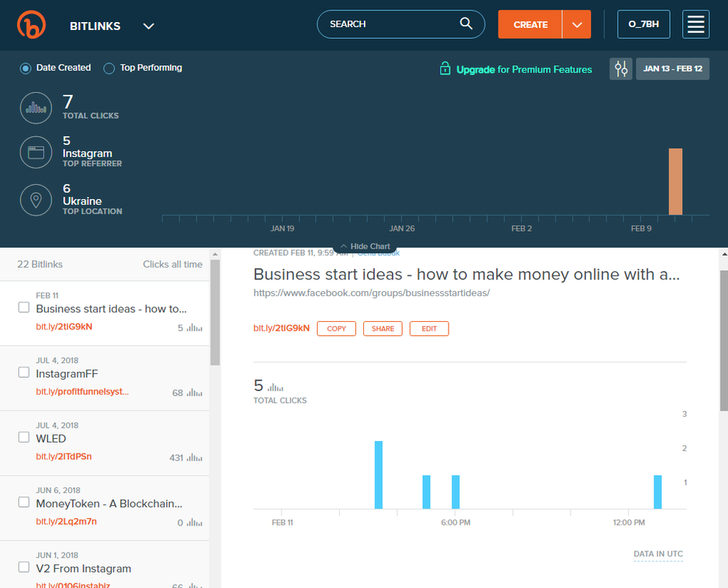Click the list scrollbar up arrow

point(215,254)
